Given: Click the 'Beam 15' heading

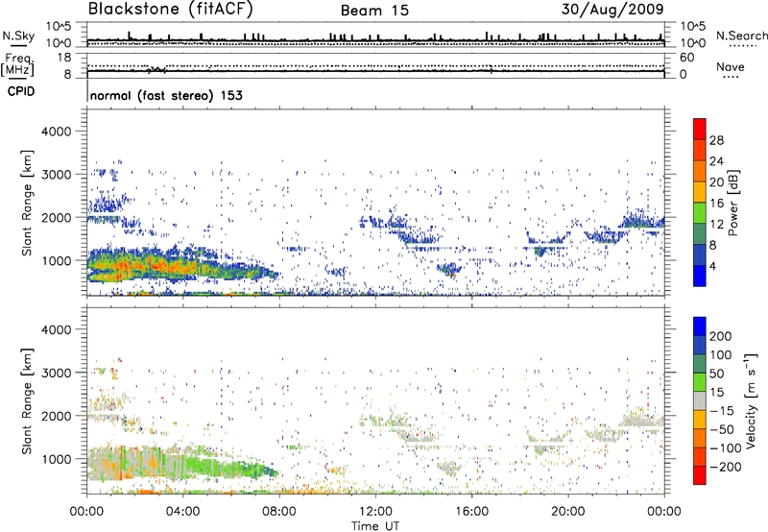Looking at the screenshot, I should click(x=374, y=11).
